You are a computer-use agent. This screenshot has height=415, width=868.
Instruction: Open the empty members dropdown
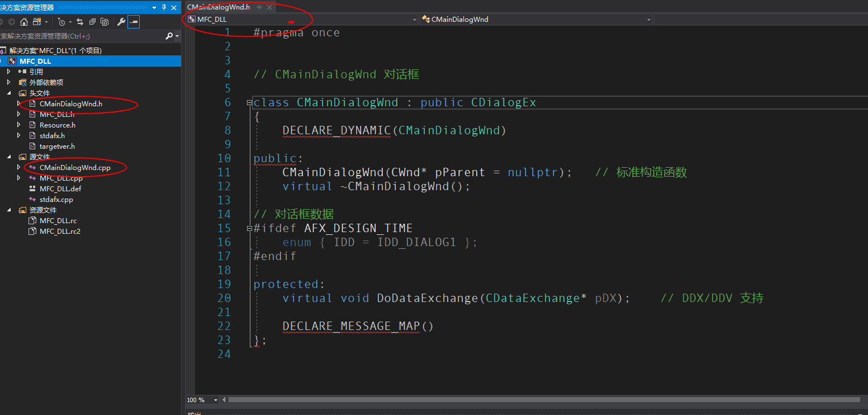tap(761, 19)
